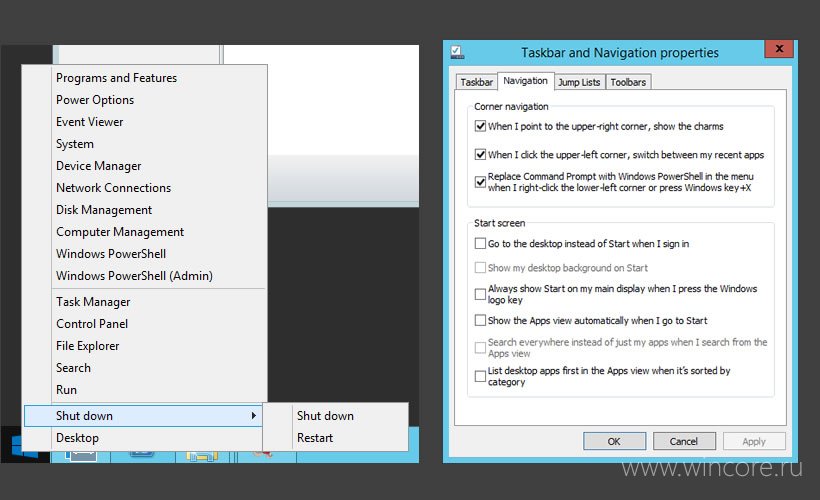Enable Go to the desktop instead of Start

[480, 243]
